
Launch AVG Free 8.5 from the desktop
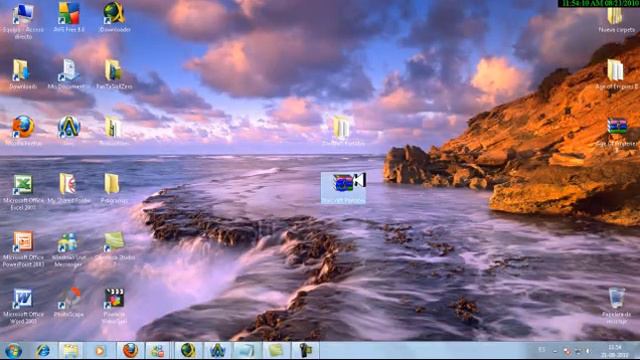click(x=69, y=17)
